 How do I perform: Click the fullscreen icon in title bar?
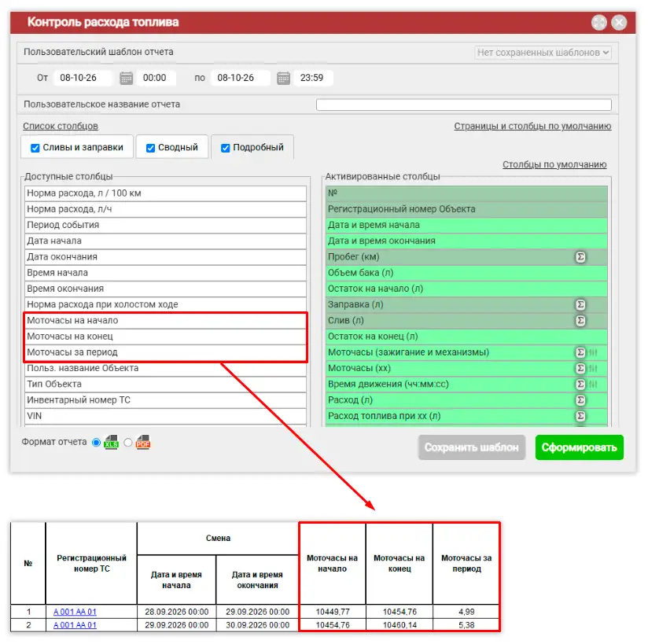[598, 22]
